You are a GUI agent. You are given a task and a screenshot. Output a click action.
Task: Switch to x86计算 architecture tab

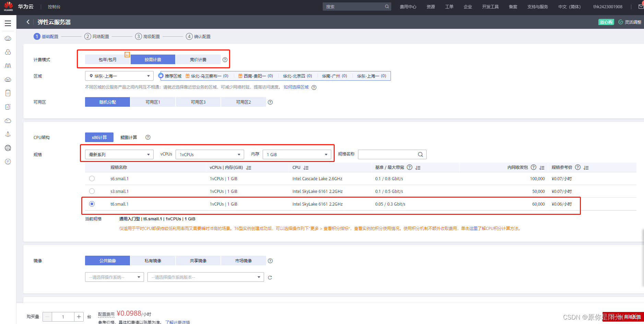pyautogui.click(x=99, y=137)
